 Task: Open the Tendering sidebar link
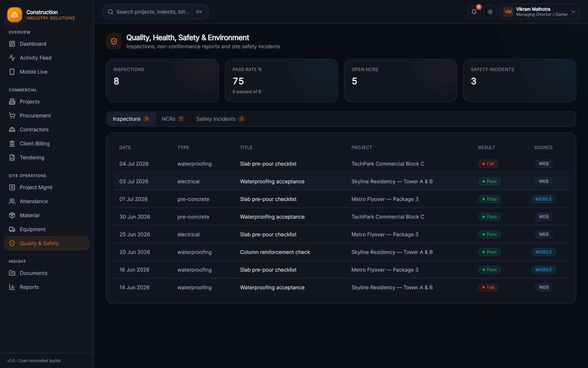(47, 158)
